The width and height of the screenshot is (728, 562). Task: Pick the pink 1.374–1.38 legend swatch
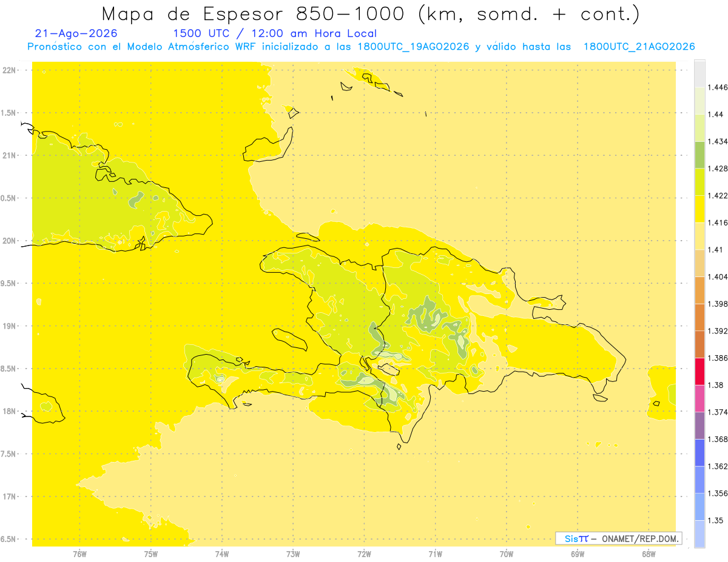[699, 398]
